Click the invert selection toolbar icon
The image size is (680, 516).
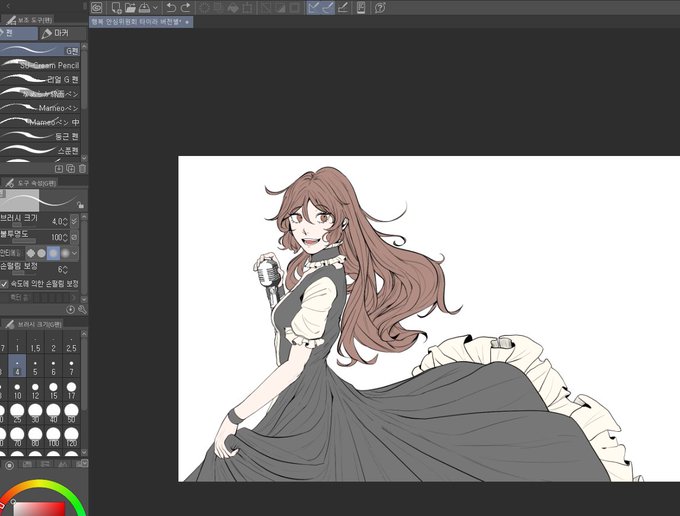(x=280, y=8)
